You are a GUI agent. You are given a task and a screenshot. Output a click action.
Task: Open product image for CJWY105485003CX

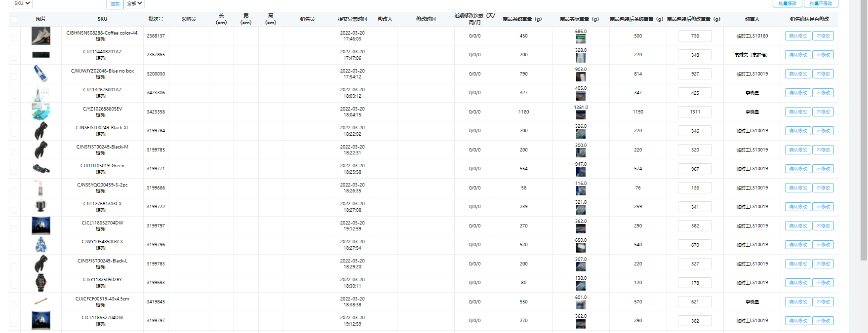(41, 245)
